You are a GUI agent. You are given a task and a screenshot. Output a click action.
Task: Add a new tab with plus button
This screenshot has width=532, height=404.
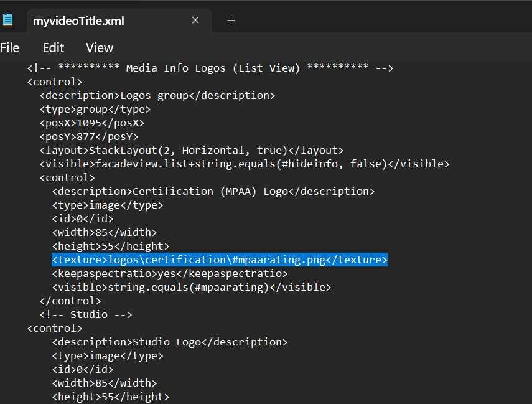231,21
